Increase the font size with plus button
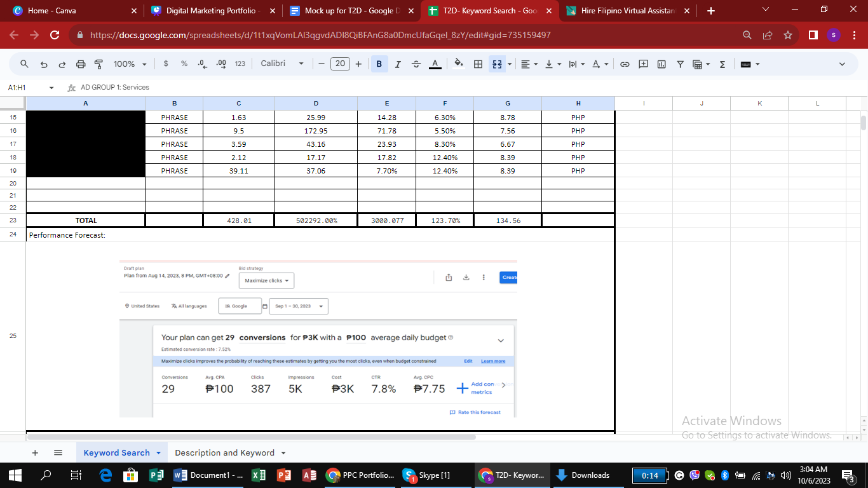 (x=358, y=64)
